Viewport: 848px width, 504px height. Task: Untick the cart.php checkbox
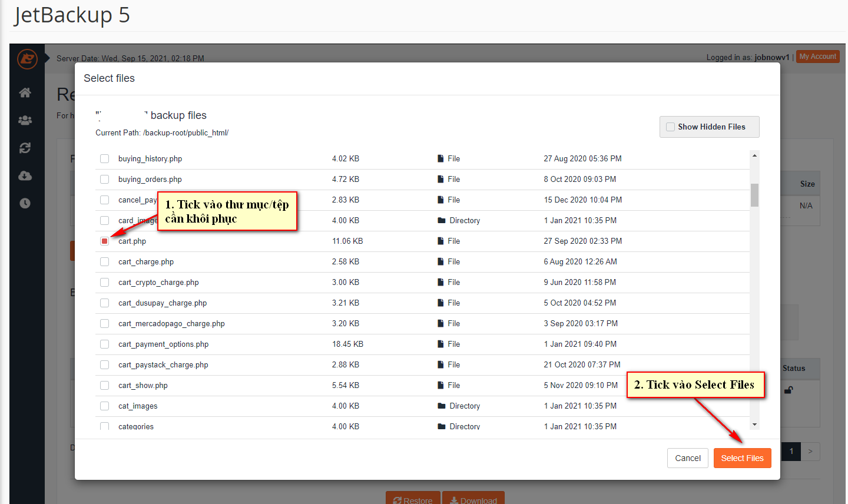(104, 241)
